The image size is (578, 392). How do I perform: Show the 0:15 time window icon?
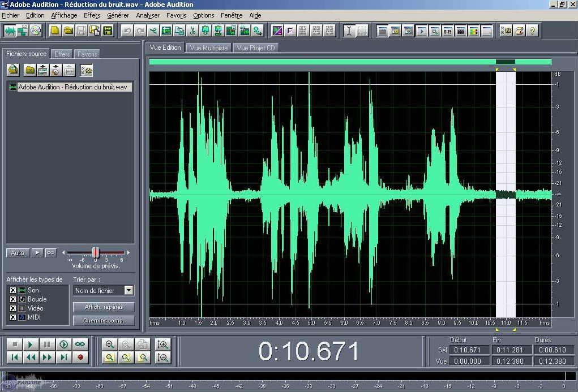[447, 31]
